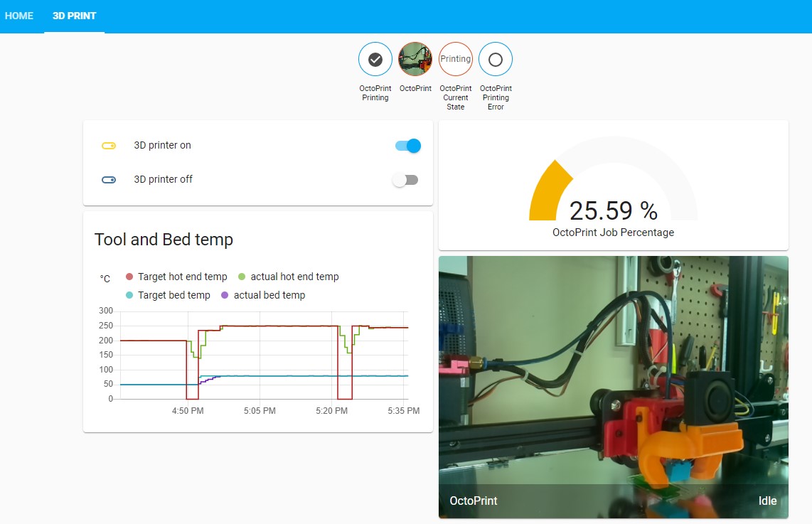Click the blue switch icon beside 3D printer off
This screenshot has width=812, height=524.
pyautogui.click(x=109, y=179)
